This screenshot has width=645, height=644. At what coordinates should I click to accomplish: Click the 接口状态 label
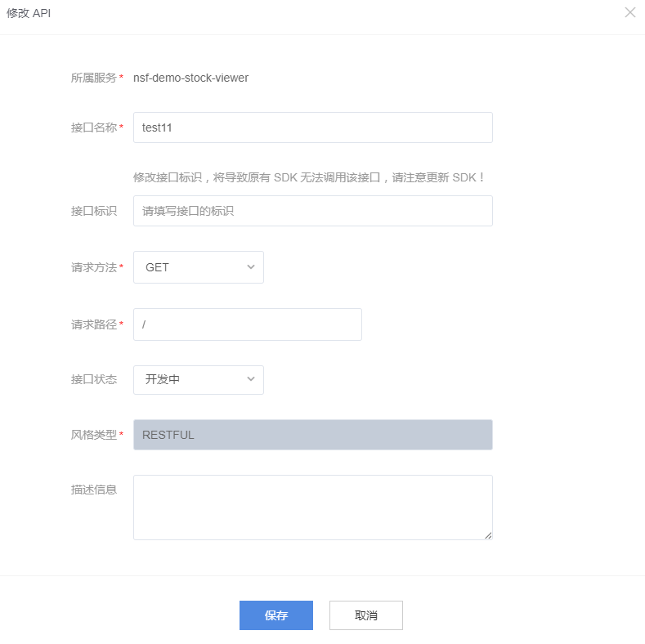tap(94, 379)
